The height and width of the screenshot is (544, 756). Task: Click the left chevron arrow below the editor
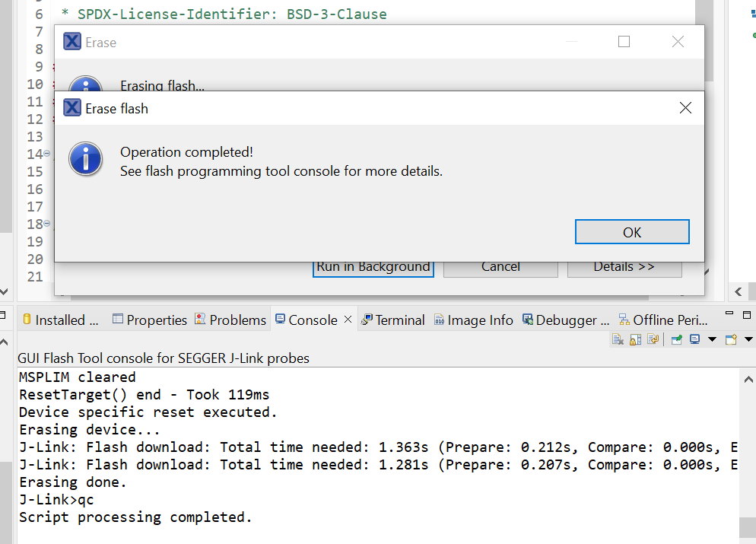[737, 291]
